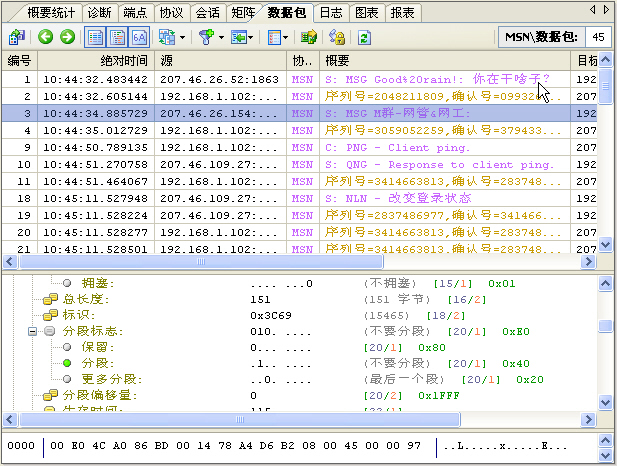Click the funnel filter icon

coord(205,37)
